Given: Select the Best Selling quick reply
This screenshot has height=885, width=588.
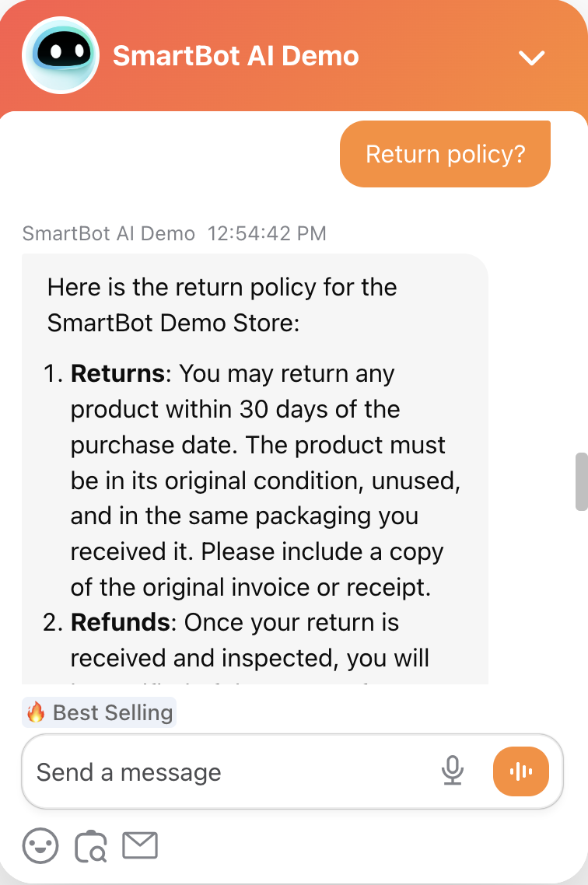Looking at the screenshot, I should point(99,712).
